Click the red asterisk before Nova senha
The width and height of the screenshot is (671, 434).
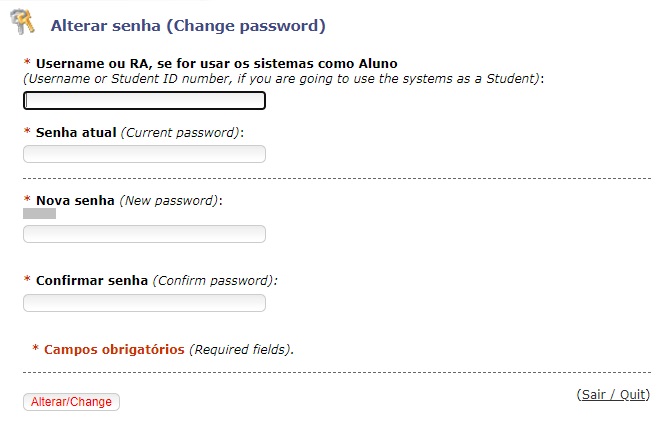coord(27,199)
